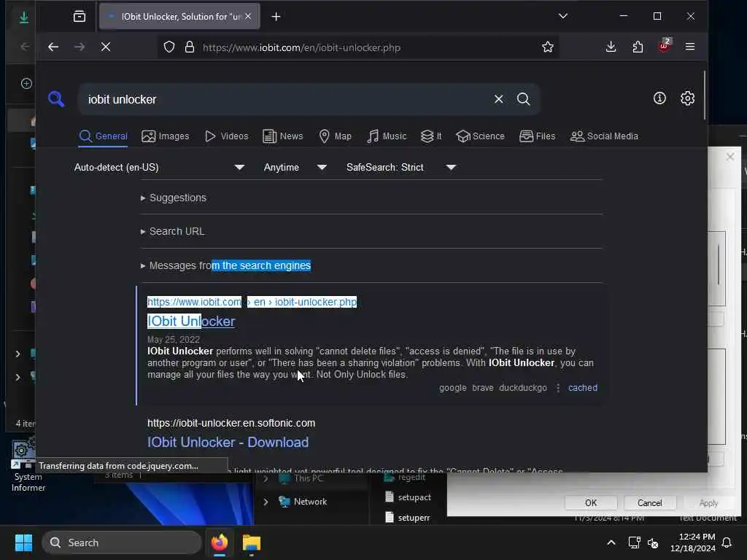Select Network in File Explorer sidebar
Image resolution: width=747 pixels, height=560 pixels.
[303, 502]
